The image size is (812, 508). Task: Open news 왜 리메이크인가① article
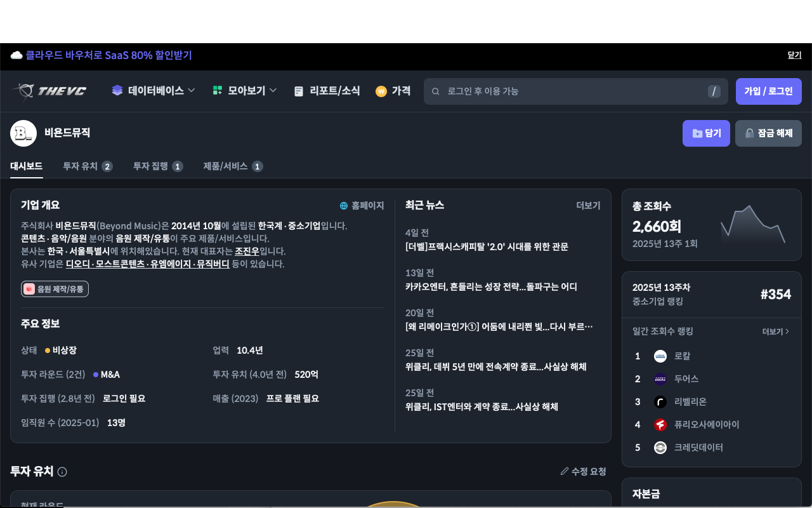point(499,326)
